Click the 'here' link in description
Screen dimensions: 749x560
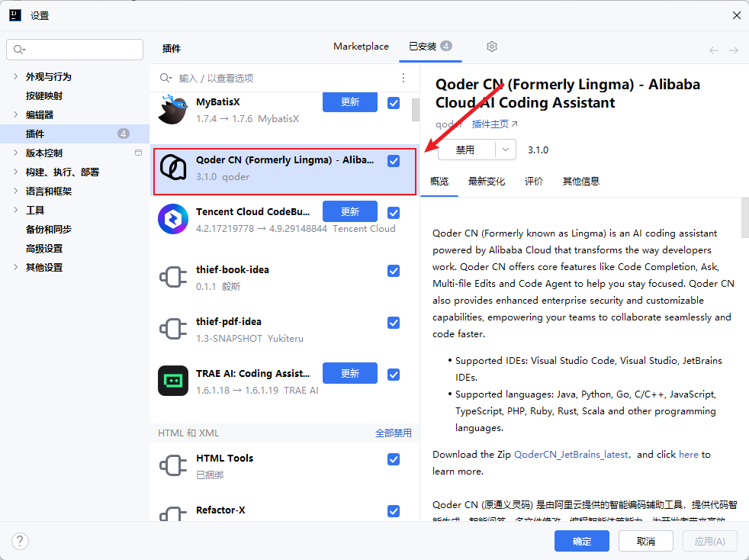688,455
